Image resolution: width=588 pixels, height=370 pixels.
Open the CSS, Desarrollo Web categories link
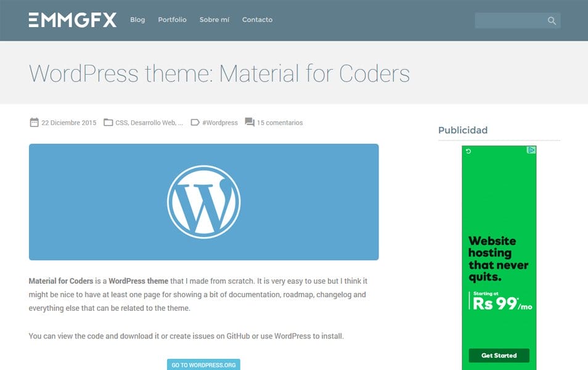149,123
